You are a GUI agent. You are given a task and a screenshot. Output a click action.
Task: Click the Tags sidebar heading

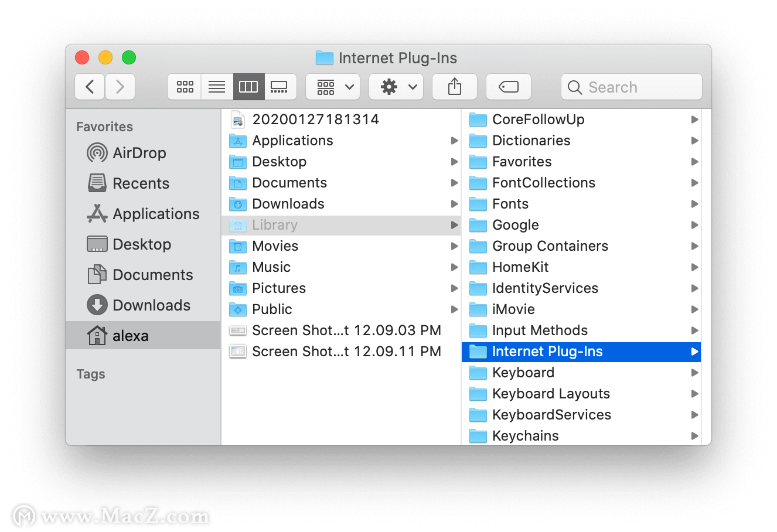[91, 374]
